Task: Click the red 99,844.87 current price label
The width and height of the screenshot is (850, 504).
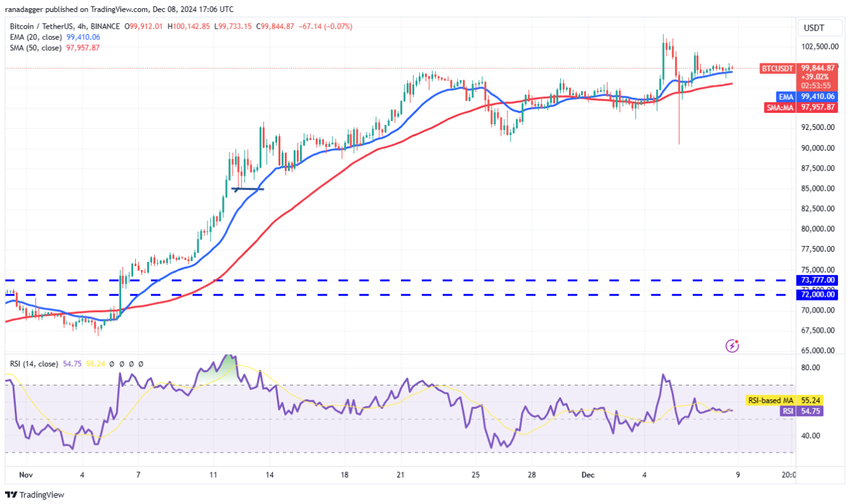Action: click(819, 68)
